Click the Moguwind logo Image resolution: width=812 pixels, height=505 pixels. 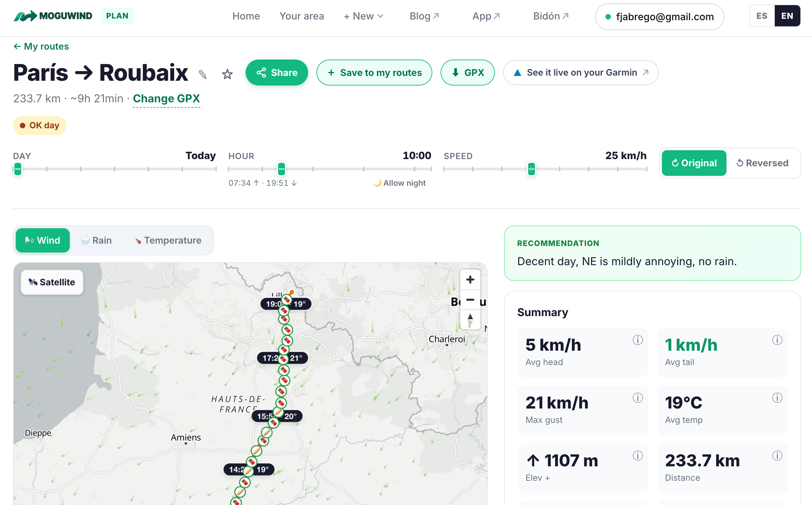tap(53, 16)
